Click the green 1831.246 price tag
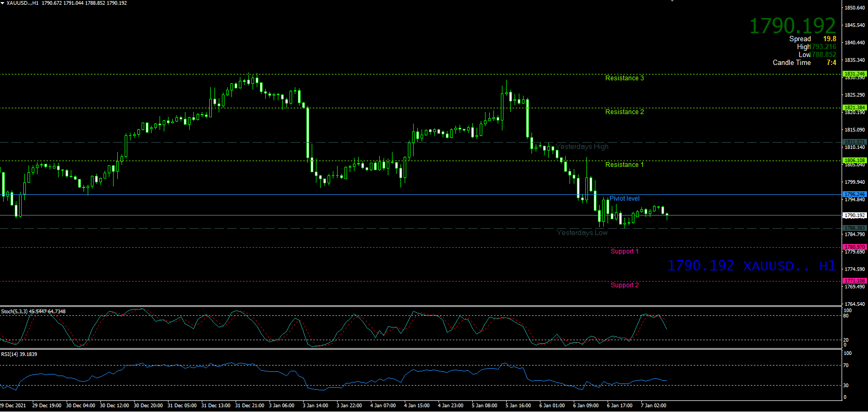 pyautogui.click(x=854, y=74)
